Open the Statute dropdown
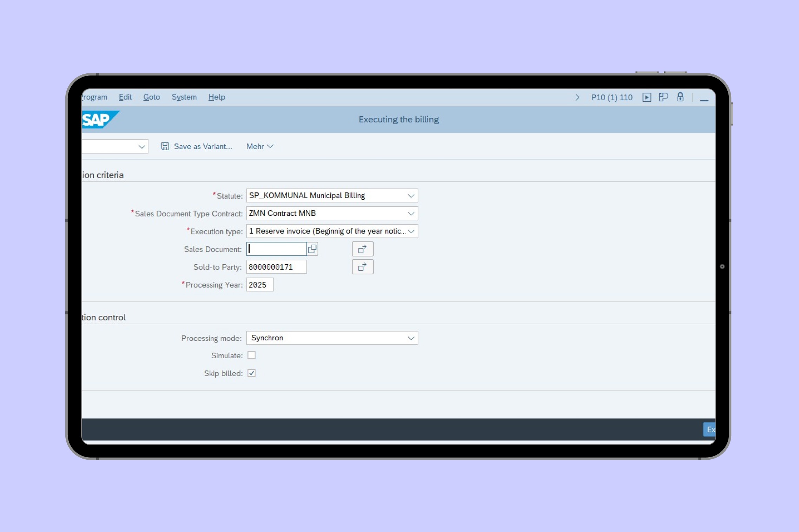The height and width of the screenshot is (532, 799). pyautogui.click(x=411, y=196)
